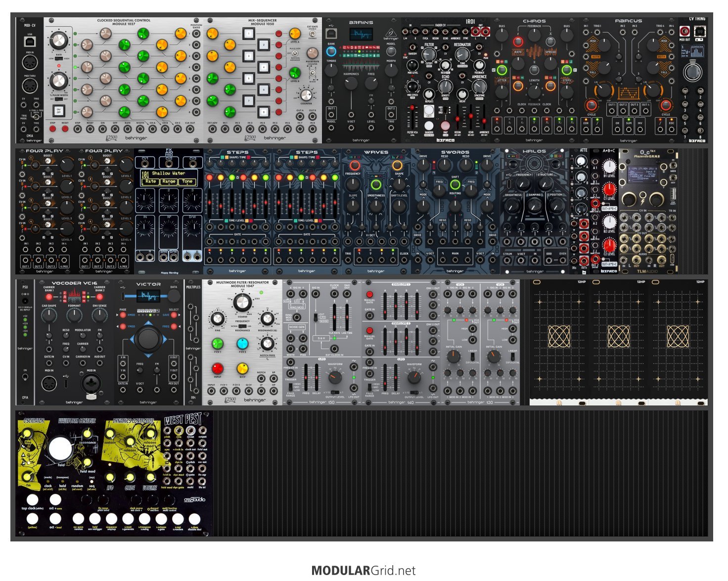This screenshot has height=581, width=728.
Task: Click the ECHO dry-wet fader on IROI
Action: [471, 117]
